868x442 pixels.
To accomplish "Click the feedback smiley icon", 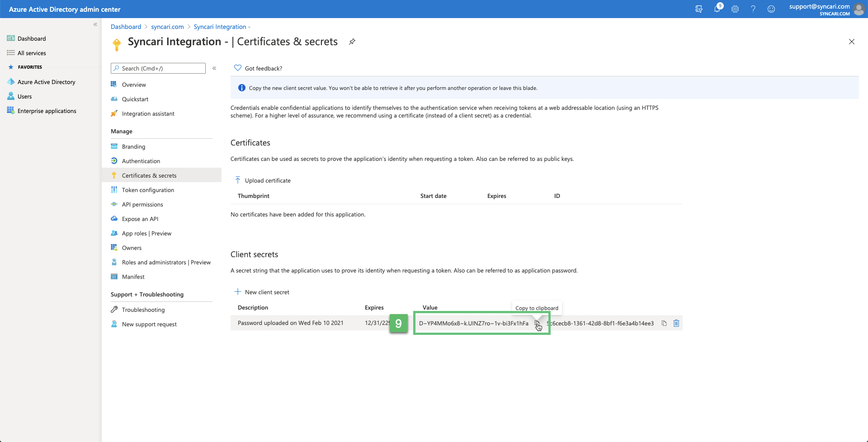I will point(771,9).
